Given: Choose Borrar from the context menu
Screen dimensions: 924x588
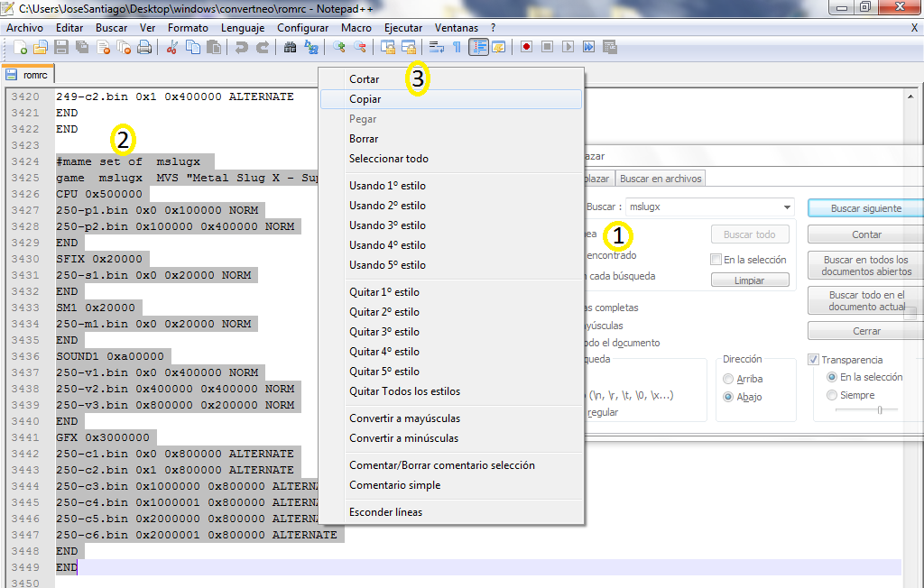Looking at the screenshot, I should (x=451, y=139).
